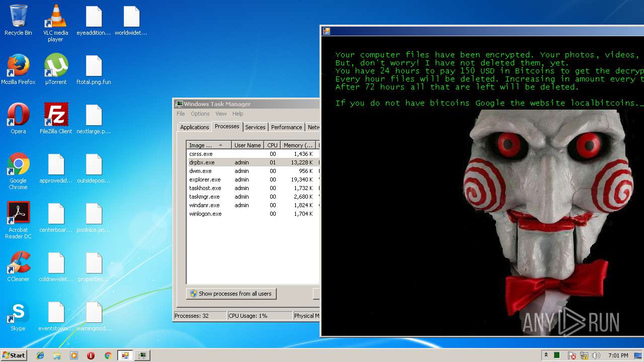The height and width of the screenshot is (362, 644).
Task: Select the warningmod file on desktop
Action: click(x=94, y=316)
